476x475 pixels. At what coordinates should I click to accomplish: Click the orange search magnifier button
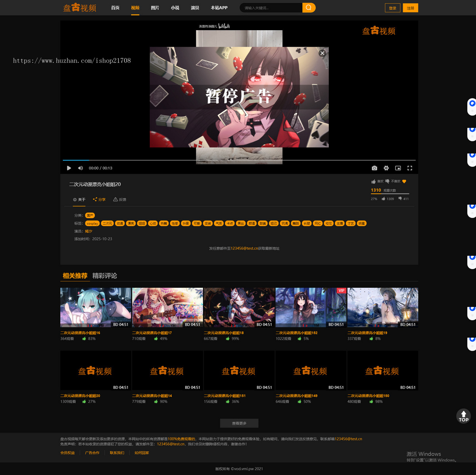point(309,8)
